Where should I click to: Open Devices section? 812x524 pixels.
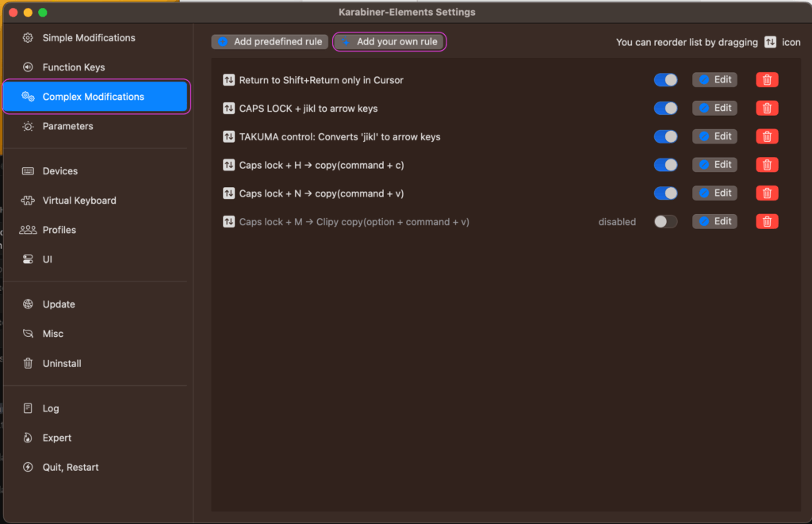tap(96, 171)
